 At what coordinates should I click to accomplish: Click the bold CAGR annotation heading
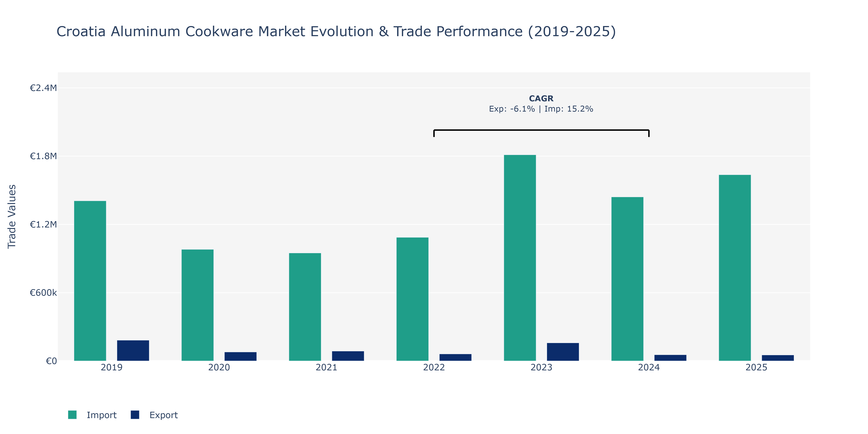point(541,98)
